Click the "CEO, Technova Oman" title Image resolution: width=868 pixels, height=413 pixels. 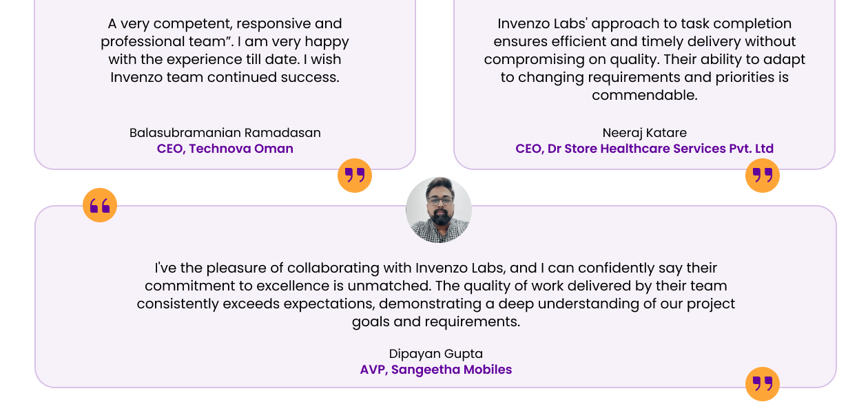coord(225,149)
